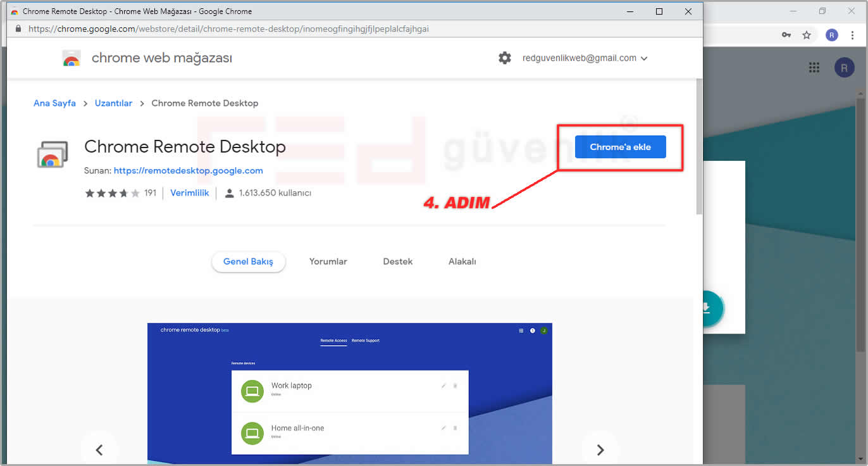Open the Verimlilik category link
The width and height of the screenshot is (868, 466).
(x=190, y=193)
